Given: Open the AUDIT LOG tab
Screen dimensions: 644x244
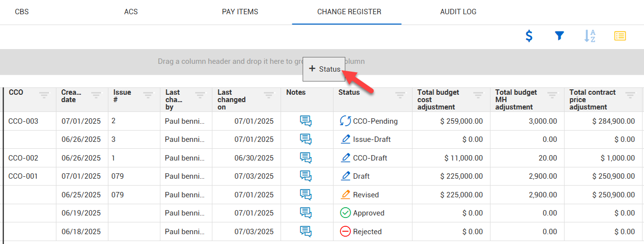Looking at the screenshot, I should 458,12.
